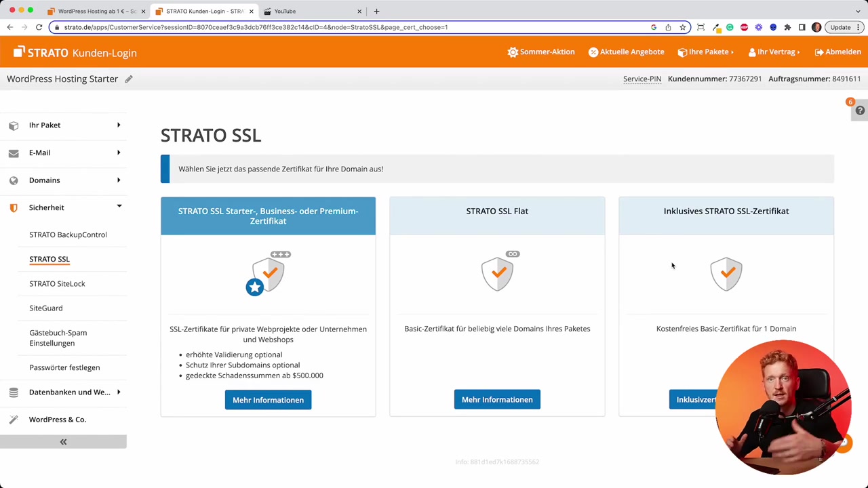Open the Extensions puzzle piece menu
Viewport: 868px width, 488px height.
[x=787, y=27]
